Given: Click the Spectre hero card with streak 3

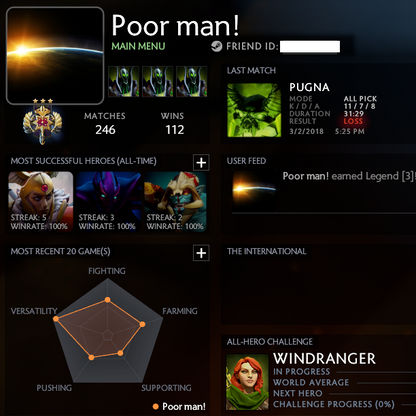Looking at the screenshot, I should tap(109, 202).
